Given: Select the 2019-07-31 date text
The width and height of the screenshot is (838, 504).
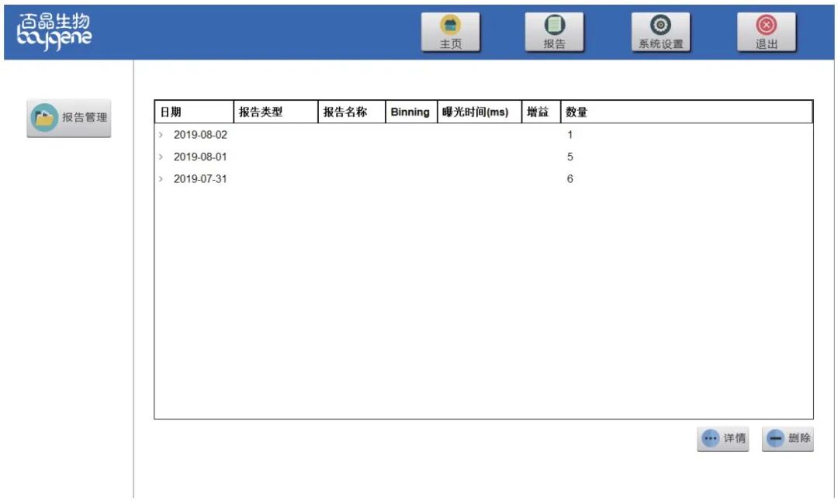Looking at the screenshot, I should tap(200, 179).
